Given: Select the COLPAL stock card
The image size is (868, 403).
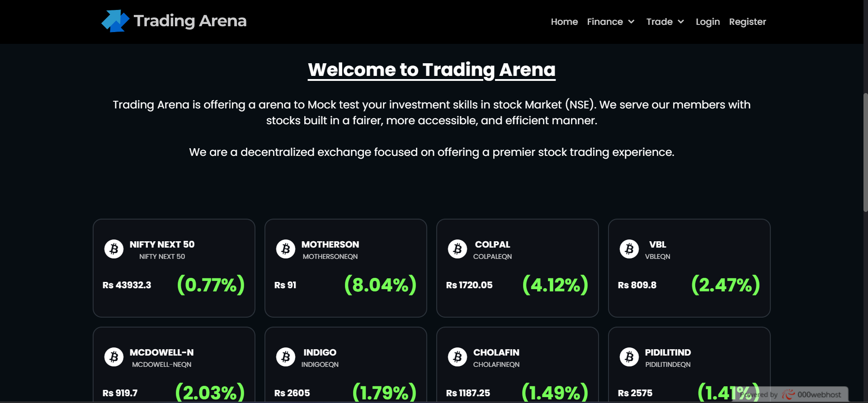Looking at the screenshot, I should tap(517, 267).
